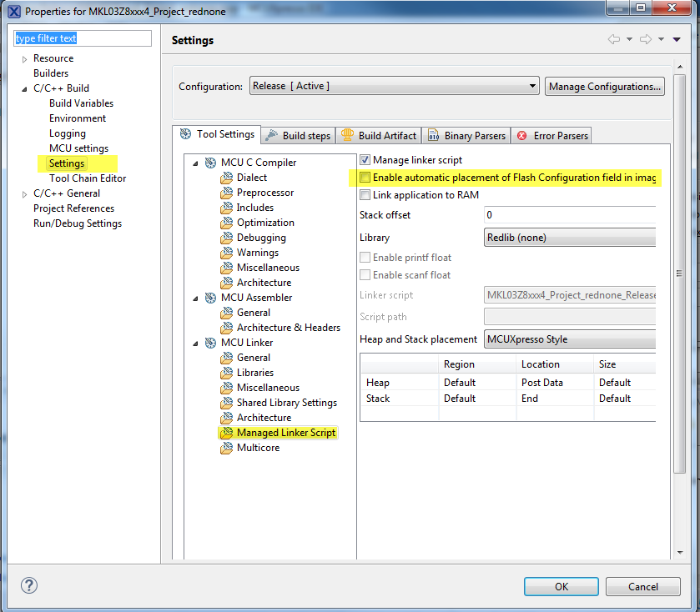Viewport: 700px width, 612px height.
Task: Click the Build steps wrench icon
Action: pos(271,136)
